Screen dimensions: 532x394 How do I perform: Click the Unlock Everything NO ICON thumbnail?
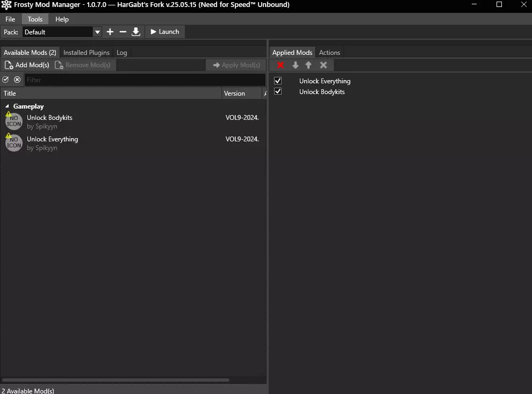[14, 143]
